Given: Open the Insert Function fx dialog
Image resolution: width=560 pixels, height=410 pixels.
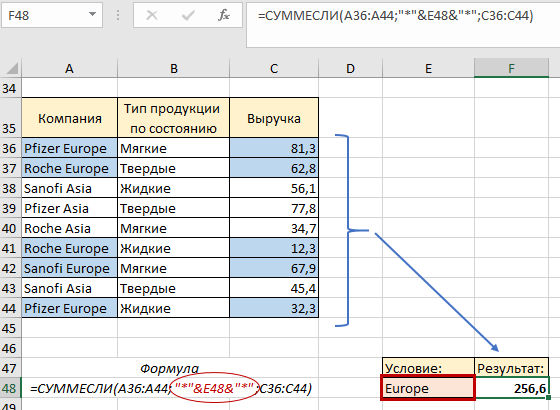Looking at the screenshot, I should point(224,15).
